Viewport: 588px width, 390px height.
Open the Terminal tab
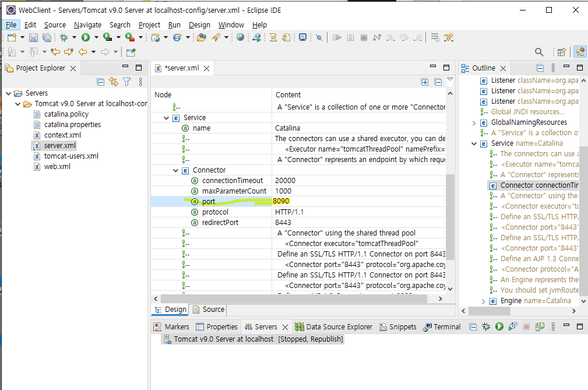pyautogui.click(x=442, y=326)
